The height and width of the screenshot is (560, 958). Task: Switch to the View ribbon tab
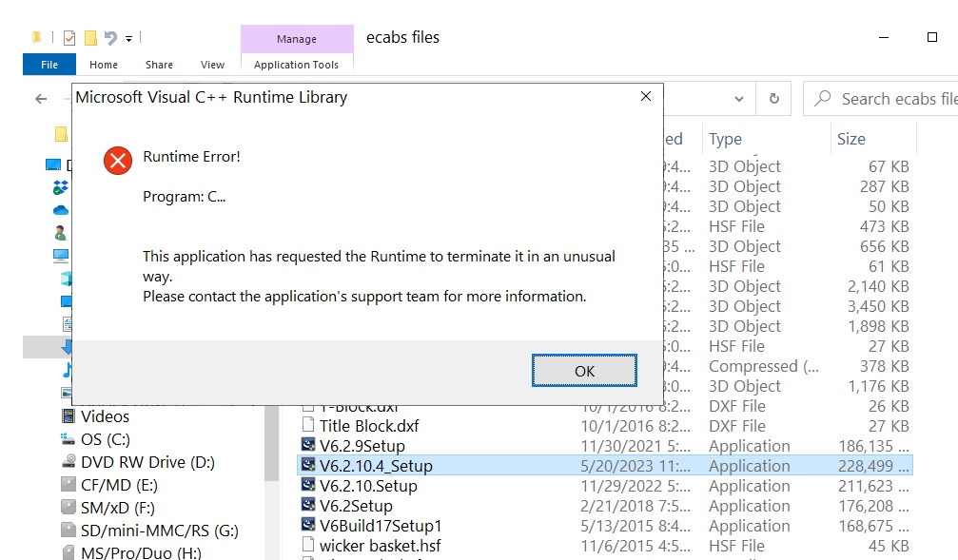click(212, 65)
